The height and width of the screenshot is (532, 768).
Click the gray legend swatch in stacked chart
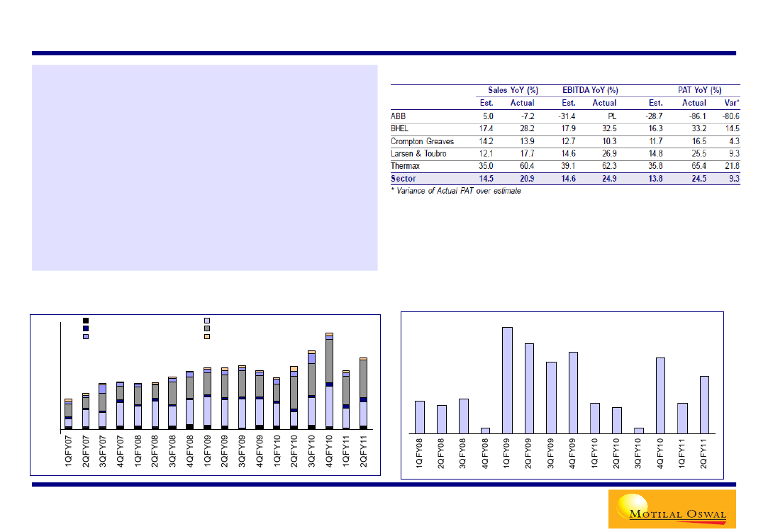tap(207, 329)
